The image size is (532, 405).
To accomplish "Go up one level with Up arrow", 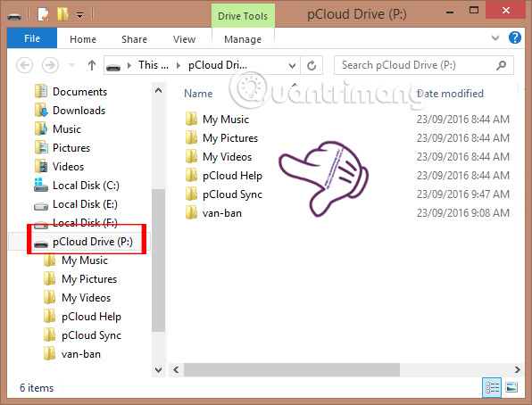I will click(x=92, y=65).
